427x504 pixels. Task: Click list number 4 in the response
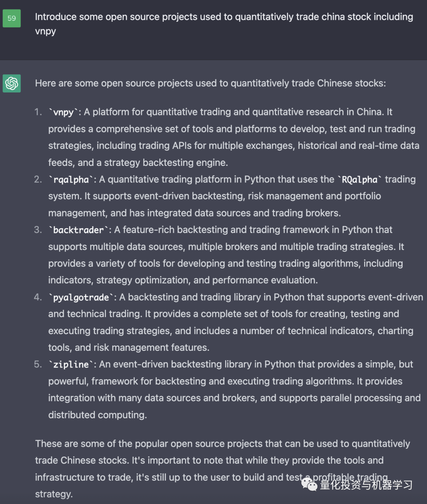tap(38, 297)
